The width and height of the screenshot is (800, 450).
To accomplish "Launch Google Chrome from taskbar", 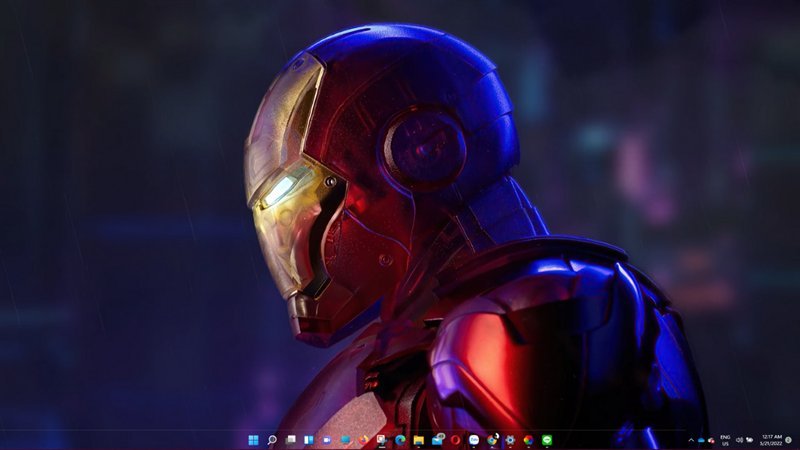I will click(492, 439).
